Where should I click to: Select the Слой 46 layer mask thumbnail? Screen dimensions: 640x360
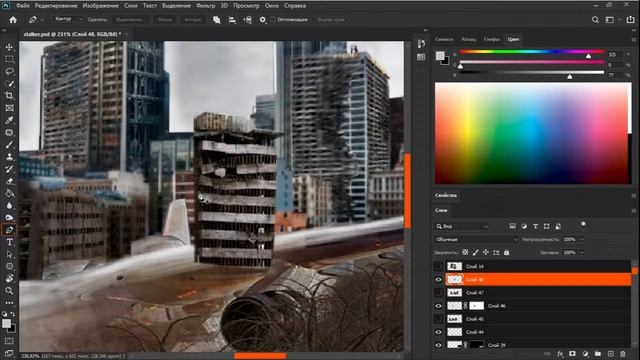click(476, 306)
